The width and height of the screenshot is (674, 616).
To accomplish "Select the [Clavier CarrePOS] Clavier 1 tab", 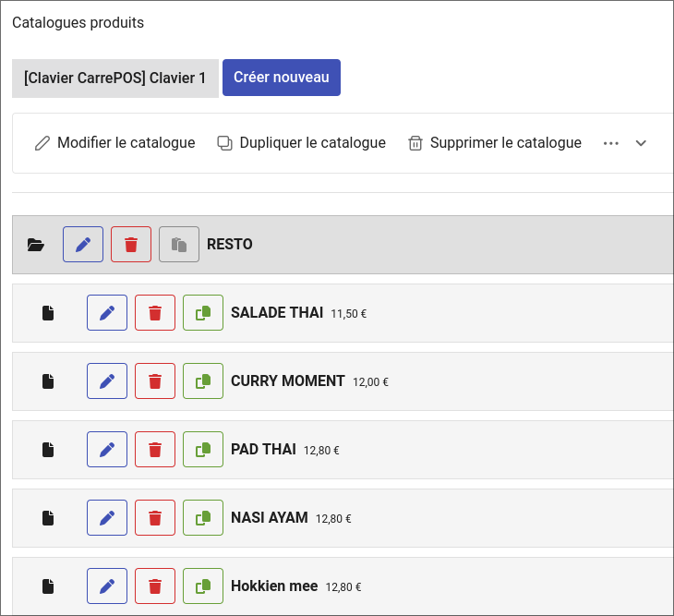I will pyautogui.click(x=115, y=79).
